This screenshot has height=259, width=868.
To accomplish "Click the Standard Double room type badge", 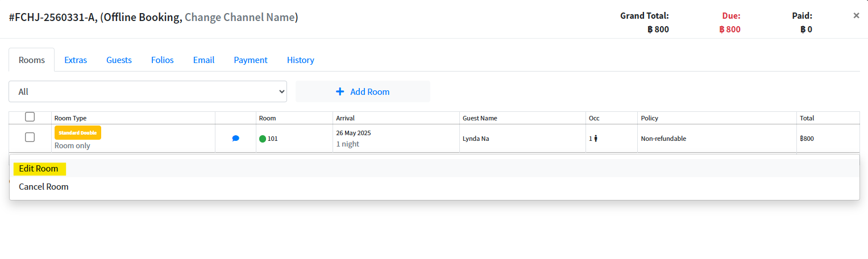I will (78, 132).
